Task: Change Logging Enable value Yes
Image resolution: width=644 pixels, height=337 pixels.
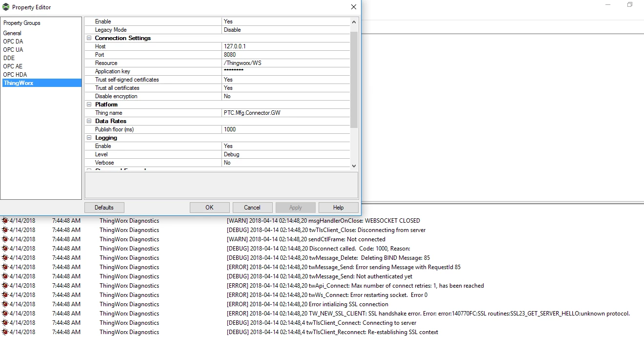Action: click(x=286, y=146)
